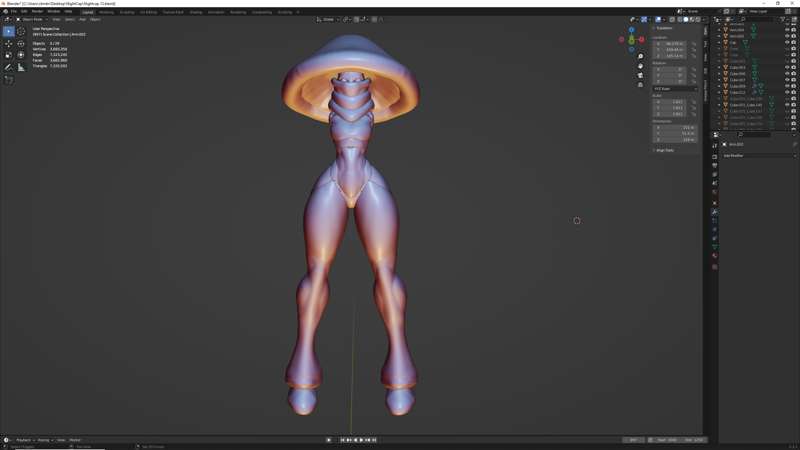
Task: Switch to the Shading workspace tab
Action: pos(196,12)
